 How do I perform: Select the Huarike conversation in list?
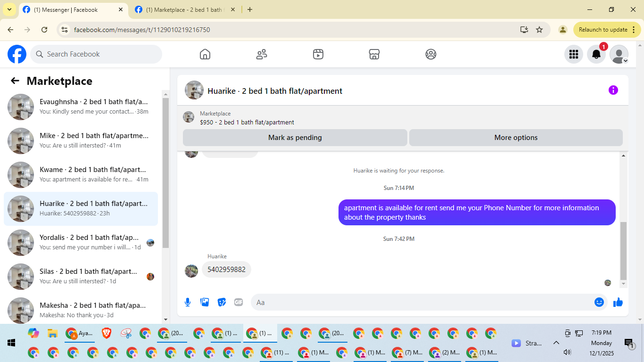tap(81, 209)
